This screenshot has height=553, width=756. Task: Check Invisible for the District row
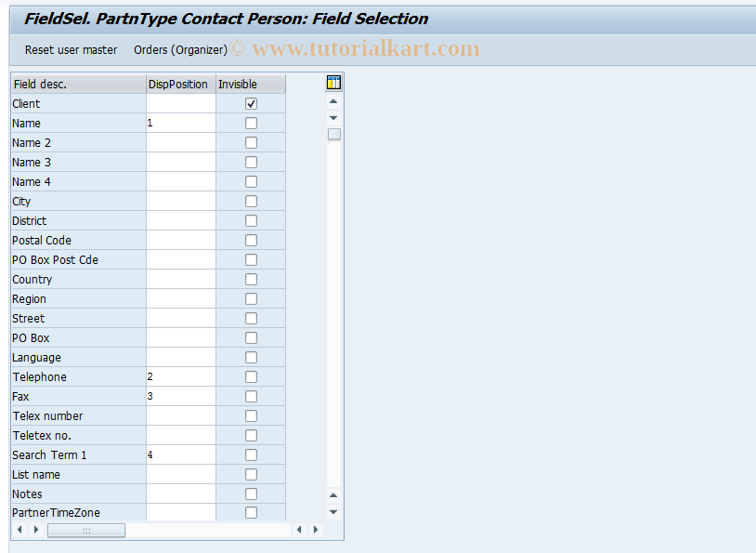click(x=251, y=221)
